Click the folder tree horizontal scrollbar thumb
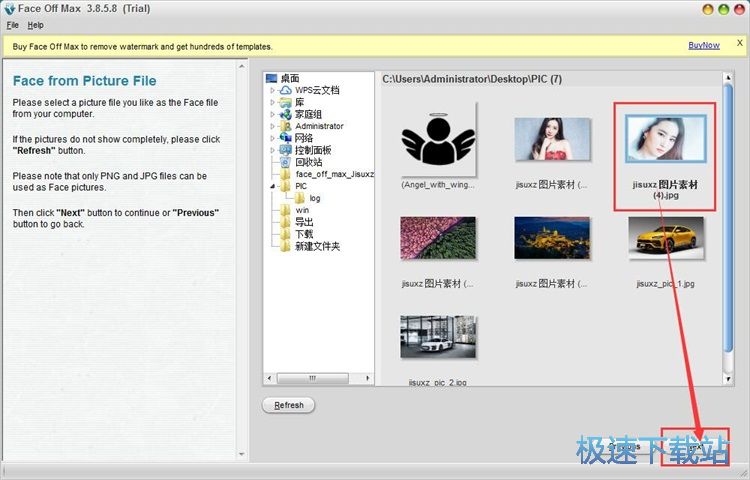This screenshot has width=750, height=480. (x=312, y=378)
